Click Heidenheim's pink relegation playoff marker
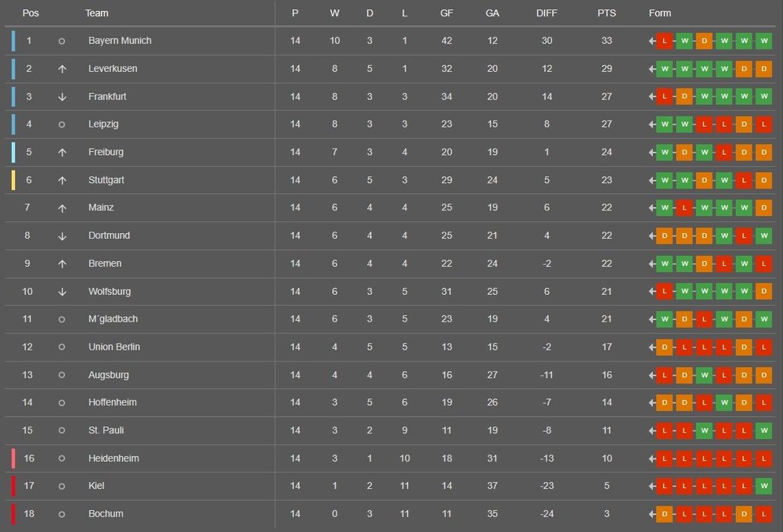Image resolution: width=783 pixels, height=532 pixels. coord(13,458)
